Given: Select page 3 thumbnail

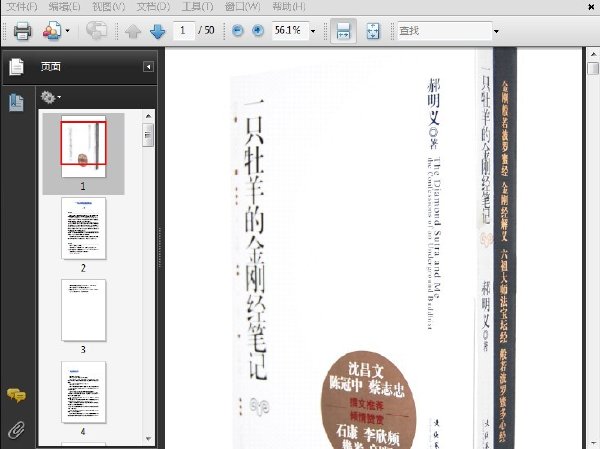Looking at the screenshot, I should pyautogui.click(x=83, y=310).
